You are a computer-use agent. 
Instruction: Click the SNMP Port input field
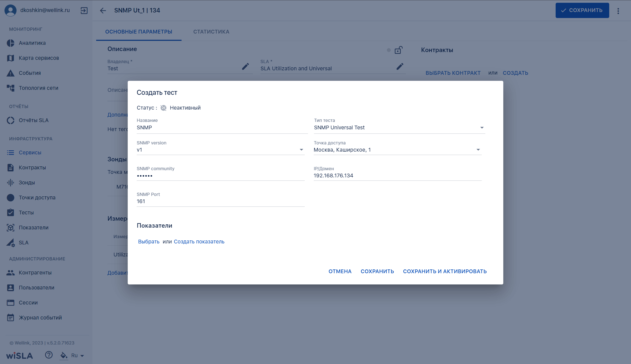pos(221,201)
